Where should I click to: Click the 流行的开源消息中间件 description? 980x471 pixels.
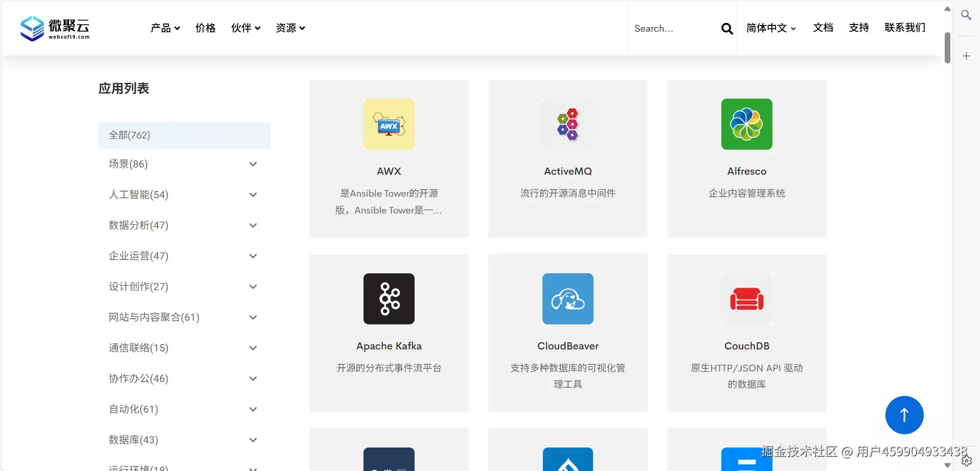pyautogui.click(x=568, y=193)
